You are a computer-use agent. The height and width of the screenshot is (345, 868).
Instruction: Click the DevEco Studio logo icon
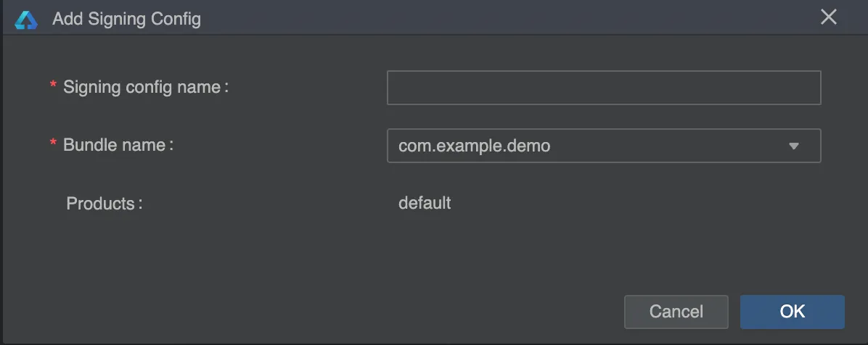pos(26,20)
